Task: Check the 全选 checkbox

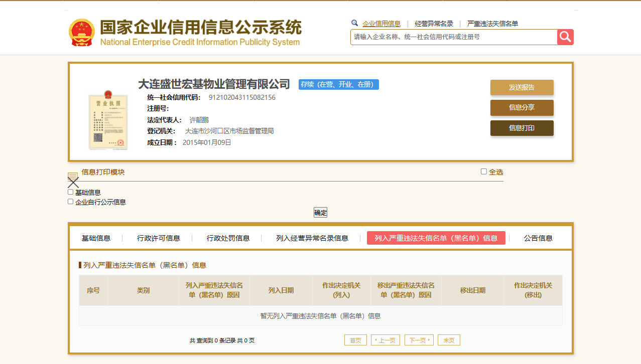Action: coord(484,171)
